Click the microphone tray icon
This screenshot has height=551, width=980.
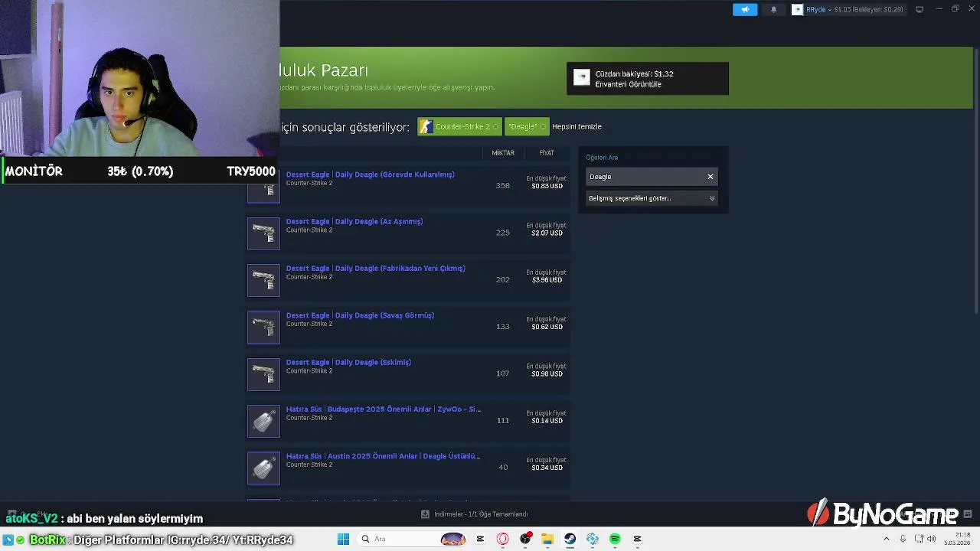pos(903,539)
